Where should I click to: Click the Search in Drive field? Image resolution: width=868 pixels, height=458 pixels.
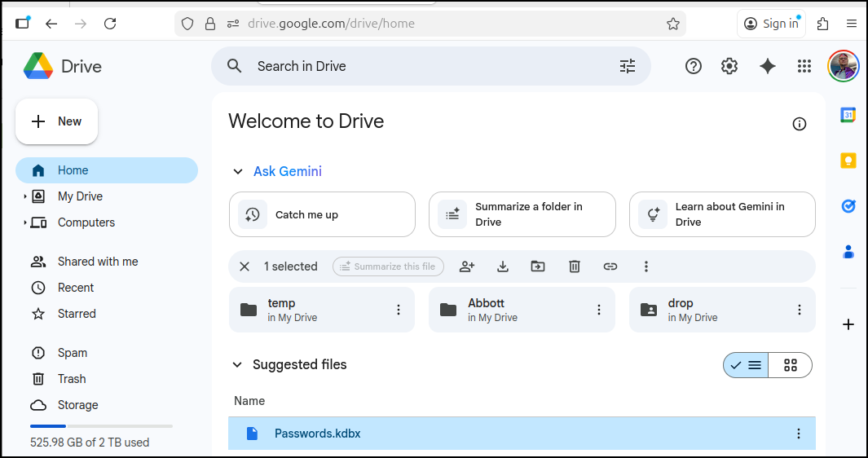tap(430, 67)
